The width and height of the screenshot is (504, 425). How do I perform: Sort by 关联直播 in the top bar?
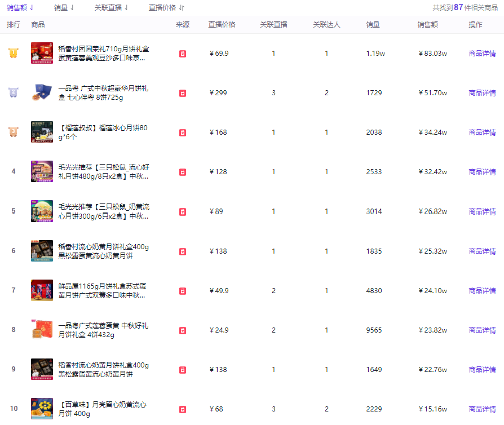click(x=111, y=8)
